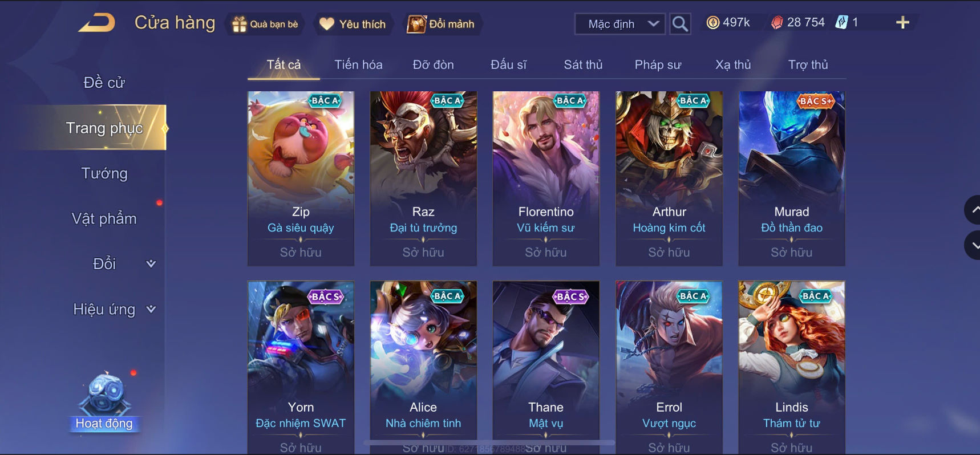
Task: Tap the plus icon to add currency
Action: click(902, 23)
